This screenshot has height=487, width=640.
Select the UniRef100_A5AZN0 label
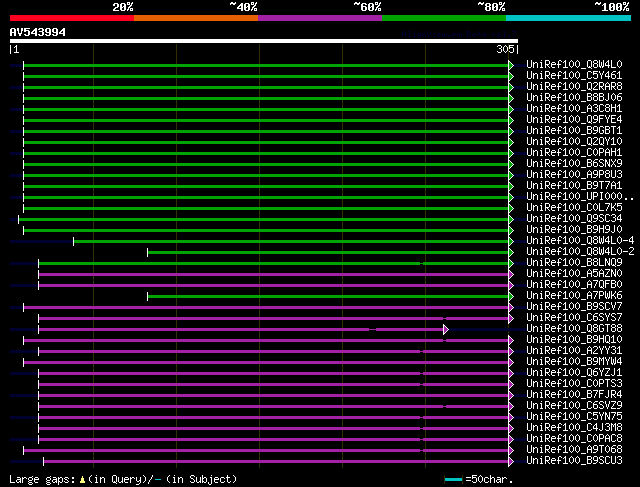pyautogui.click(x=574, y=274)
